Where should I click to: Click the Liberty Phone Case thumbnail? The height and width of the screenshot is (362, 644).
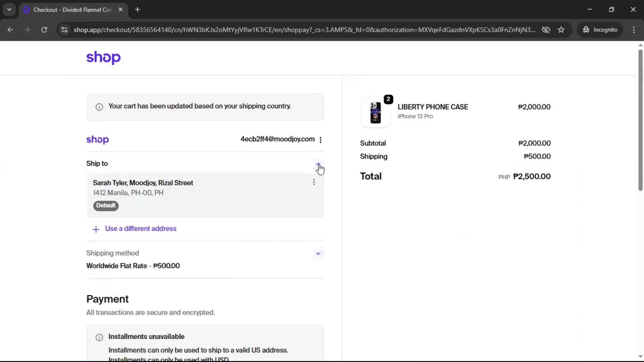point(375,113)
